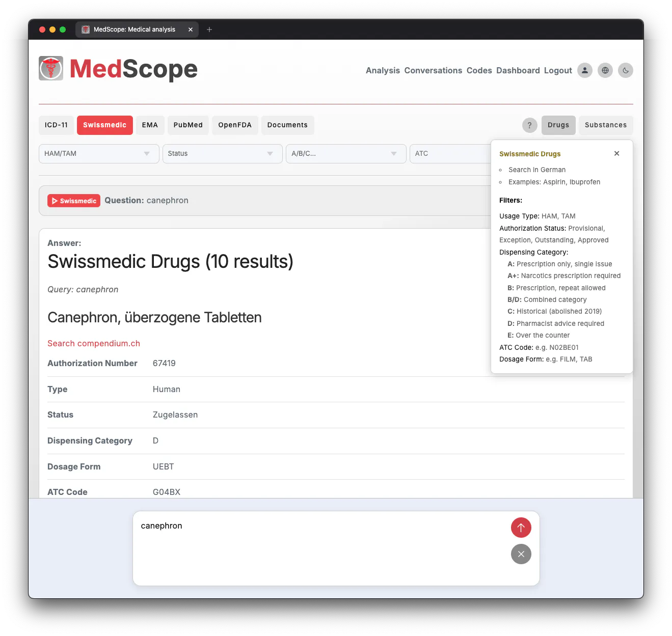
Task: Open Conversations in navigation
Action: [x=433, y=71]
